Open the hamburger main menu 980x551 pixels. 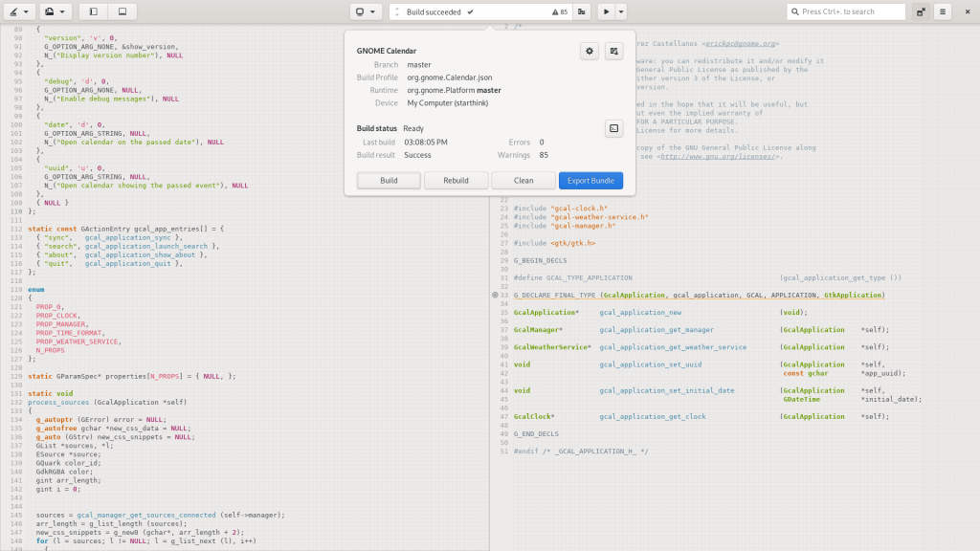[943, 11]
